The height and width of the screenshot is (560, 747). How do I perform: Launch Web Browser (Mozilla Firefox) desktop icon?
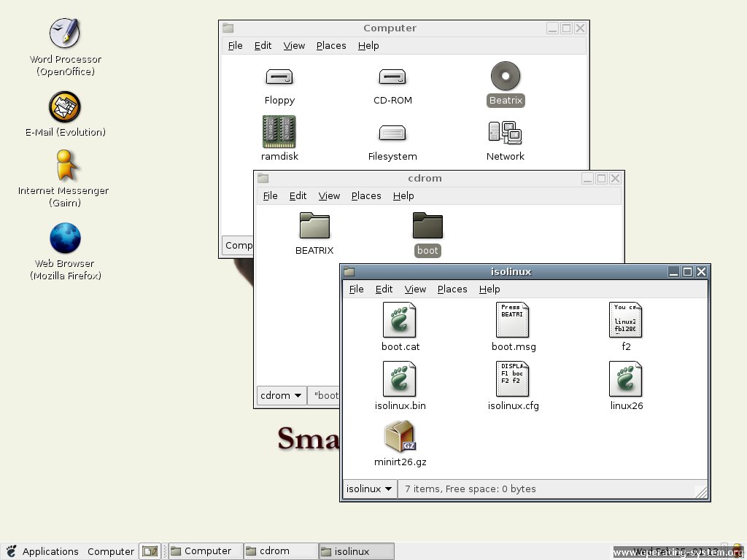(65, 238)
